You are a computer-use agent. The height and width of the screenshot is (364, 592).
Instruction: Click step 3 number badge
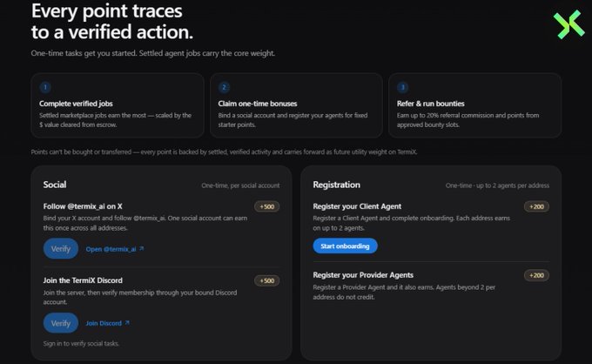[x=402, y=88]
